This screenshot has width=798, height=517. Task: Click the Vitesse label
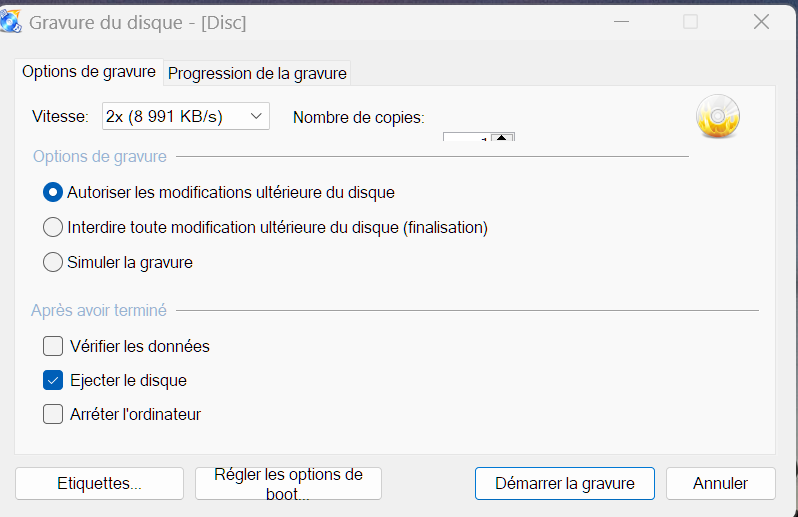(60, 117)
